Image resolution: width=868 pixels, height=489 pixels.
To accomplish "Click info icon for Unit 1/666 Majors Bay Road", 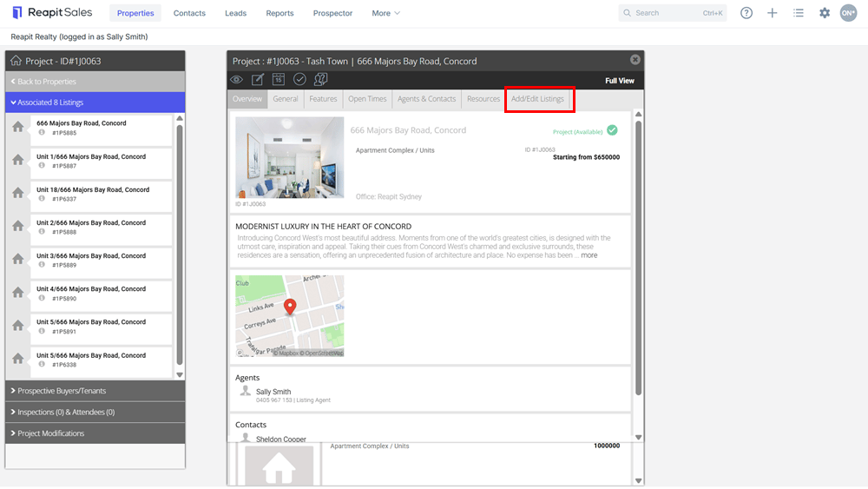I will point(42,166).
